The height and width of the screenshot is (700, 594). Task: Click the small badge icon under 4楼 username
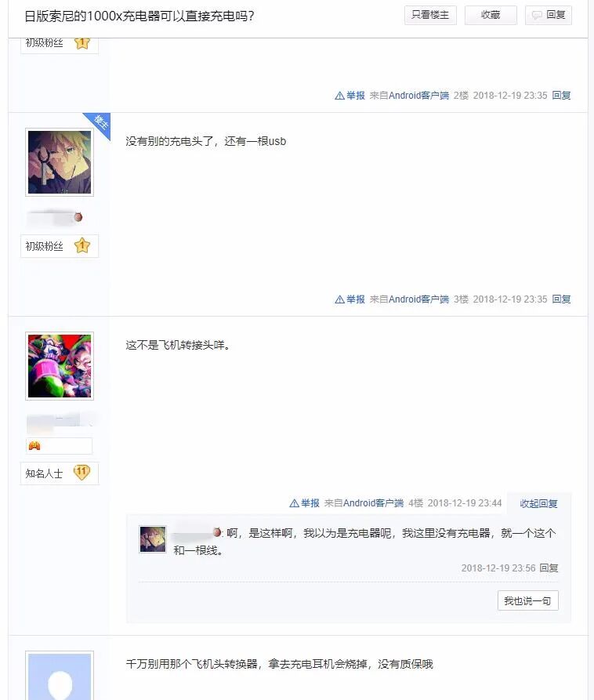tap(34, 445)
